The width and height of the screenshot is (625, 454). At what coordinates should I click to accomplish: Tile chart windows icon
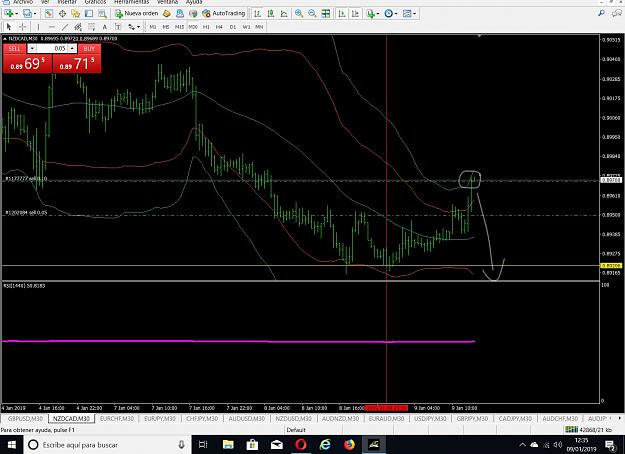click(x=326, y=14)
